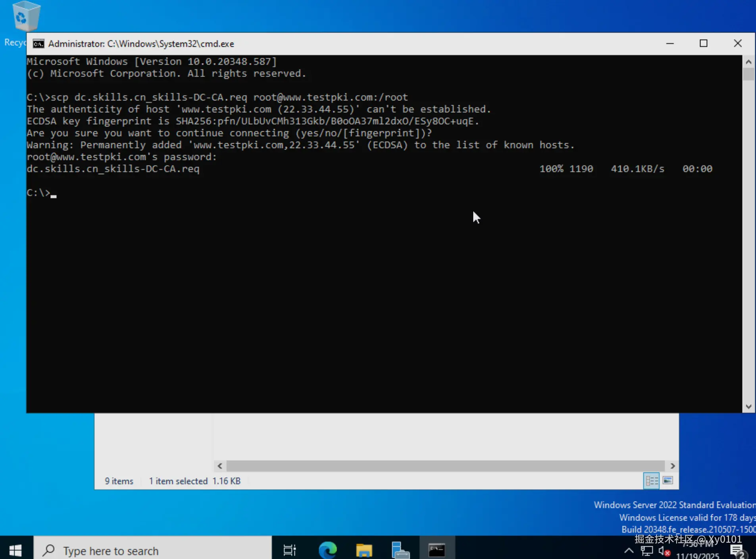Screen dimensions: 756x559
Task: Click the Explorer horizontal scrollbar right arrow
Action: pyautogui.click(x=673, y=466)
